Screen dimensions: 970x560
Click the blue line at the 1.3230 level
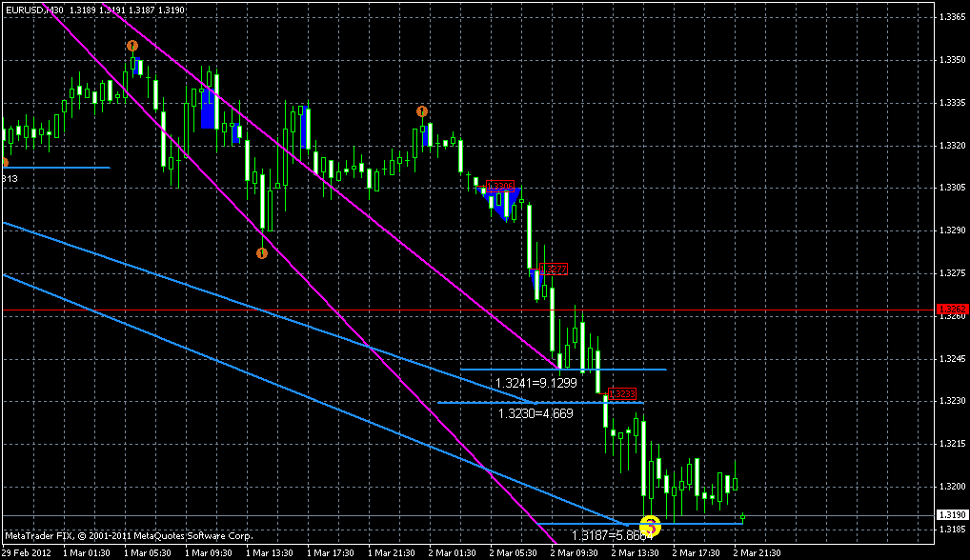point(534,401)
